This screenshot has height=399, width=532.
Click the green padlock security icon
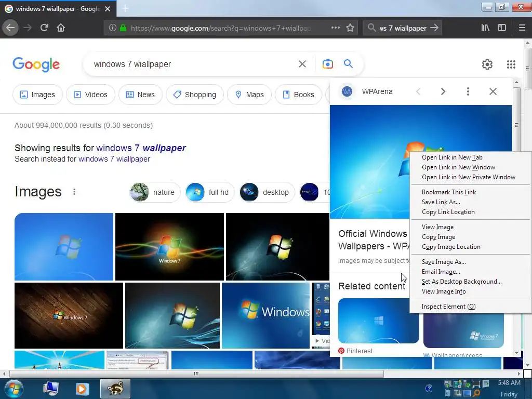pos(123,28)
